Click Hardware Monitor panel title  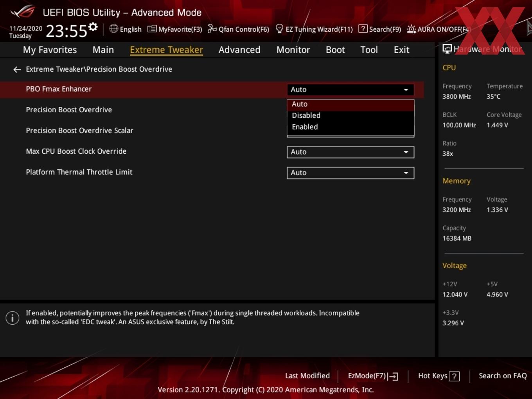click(x=487, y=49)
